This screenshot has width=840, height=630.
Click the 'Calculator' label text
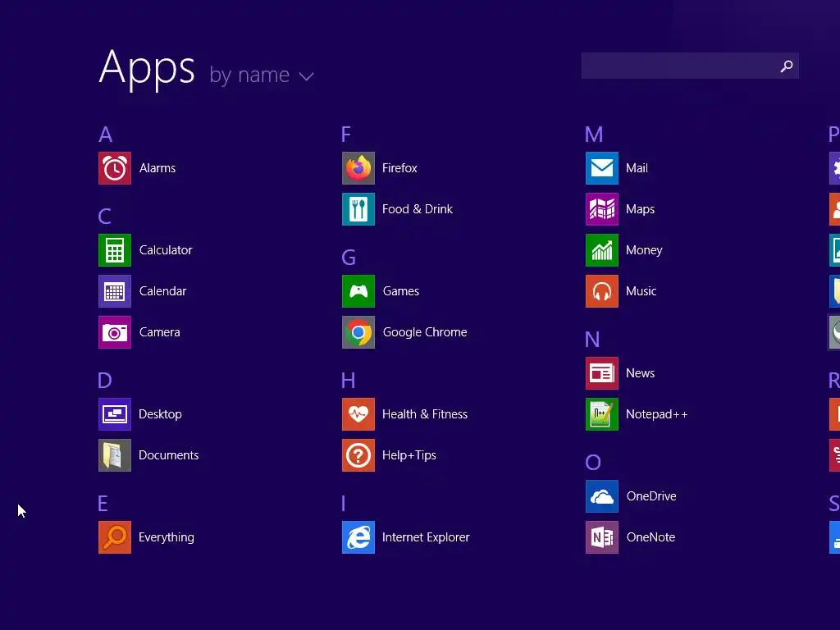tap(166, 250)
